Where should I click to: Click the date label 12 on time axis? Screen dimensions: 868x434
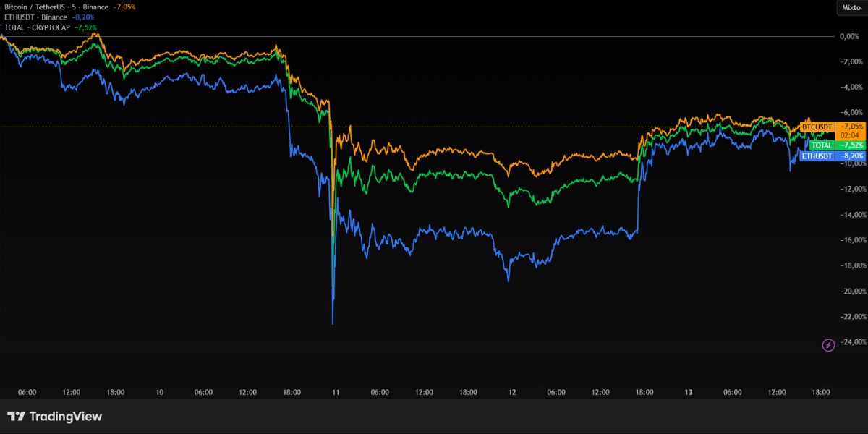pos(512,392)
